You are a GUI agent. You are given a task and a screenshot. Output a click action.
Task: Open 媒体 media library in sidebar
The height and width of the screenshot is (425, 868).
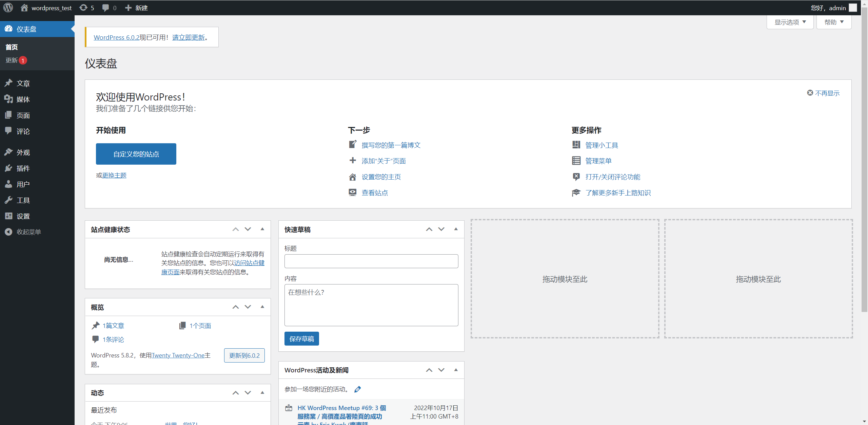coord(23,99)
